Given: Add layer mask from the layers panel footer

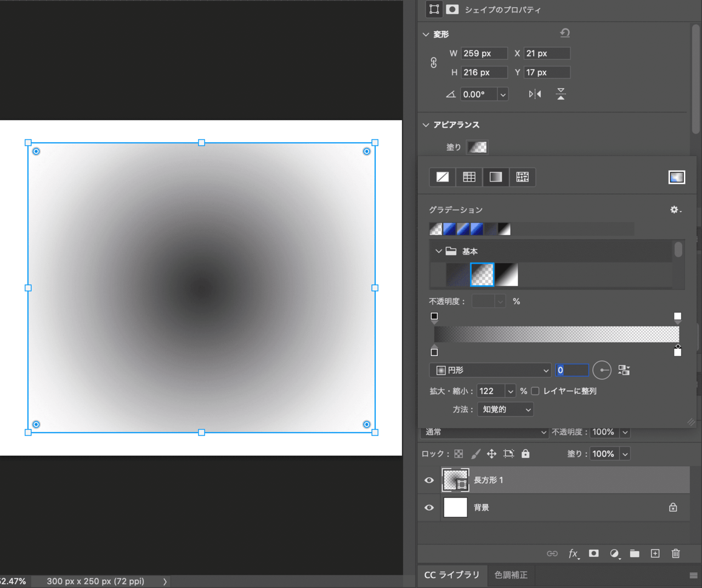Looking at the screenshot, I should [593, 553].
